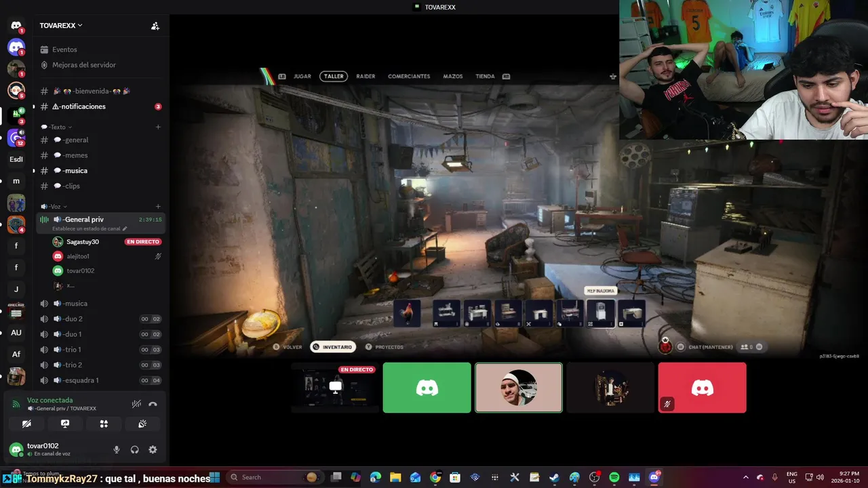Expand the TOVAREXX server dropdown
The height and width of the screenshot is (488, 868).
[x=61, y=25]
